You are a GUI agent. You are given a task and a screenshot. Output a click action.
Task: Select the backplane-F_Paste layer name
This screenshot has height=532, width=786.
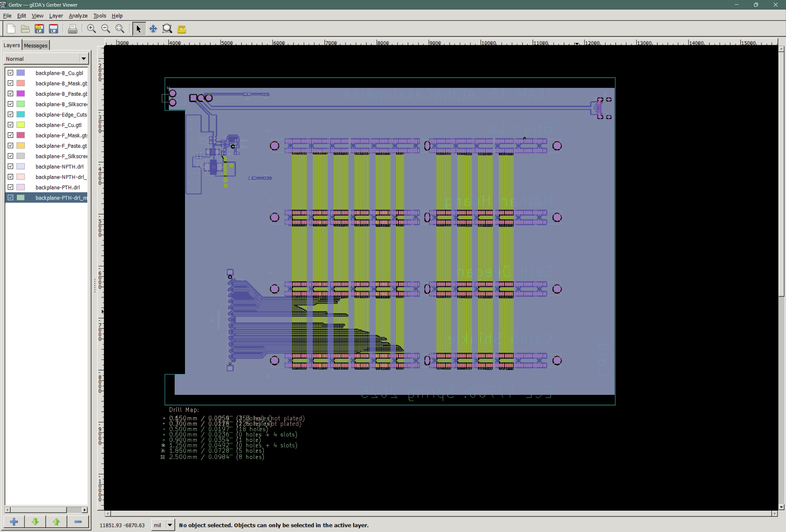tap(61, 146)
